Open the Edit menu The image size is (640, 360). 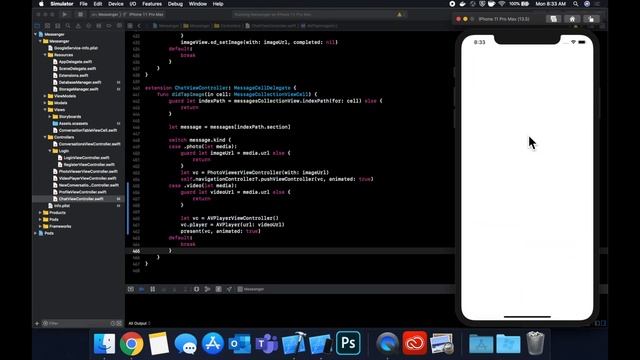pos(98,4)
